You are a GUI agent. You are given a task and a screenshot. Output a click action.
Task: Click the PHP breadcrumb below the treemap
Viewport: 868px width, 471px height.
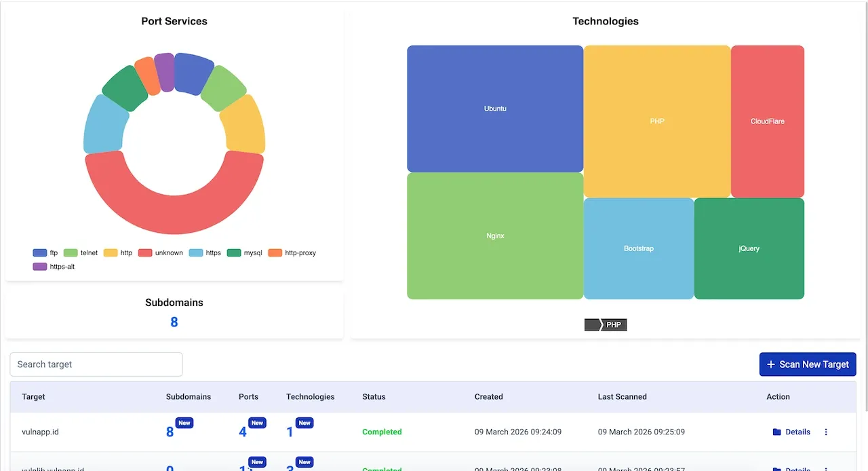click(614, 325)
